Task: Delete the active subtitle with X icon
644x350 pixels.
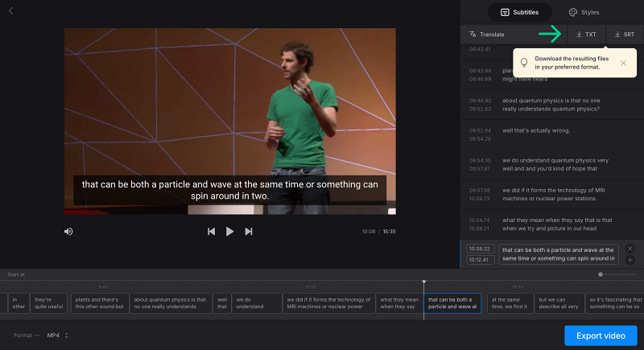Action: (630, 249)
